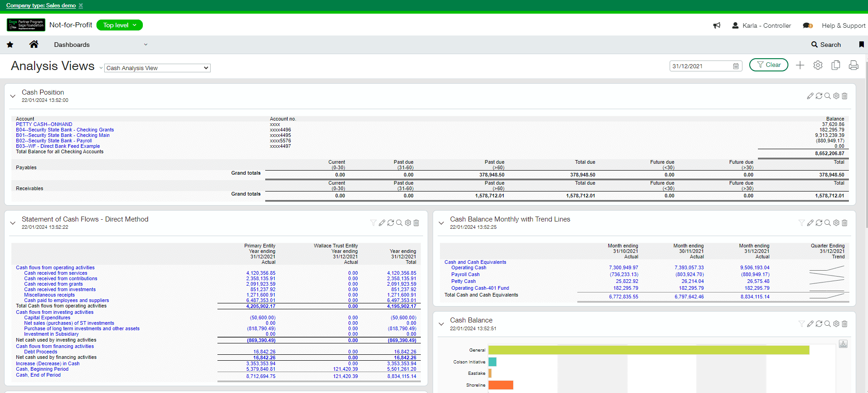Open the calendar picker in date field
868x393 pixels.
click(736, 66)
